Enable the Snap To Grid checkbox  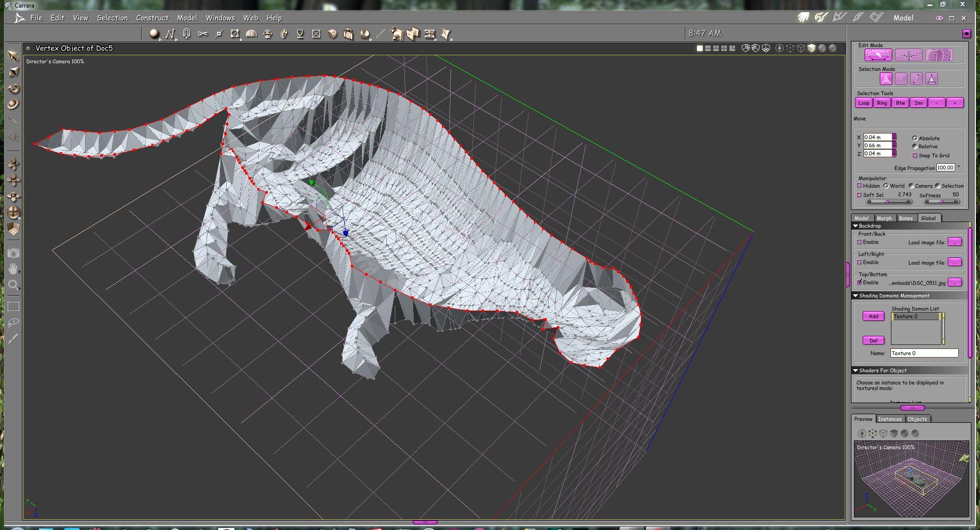(x=915, y=155)
